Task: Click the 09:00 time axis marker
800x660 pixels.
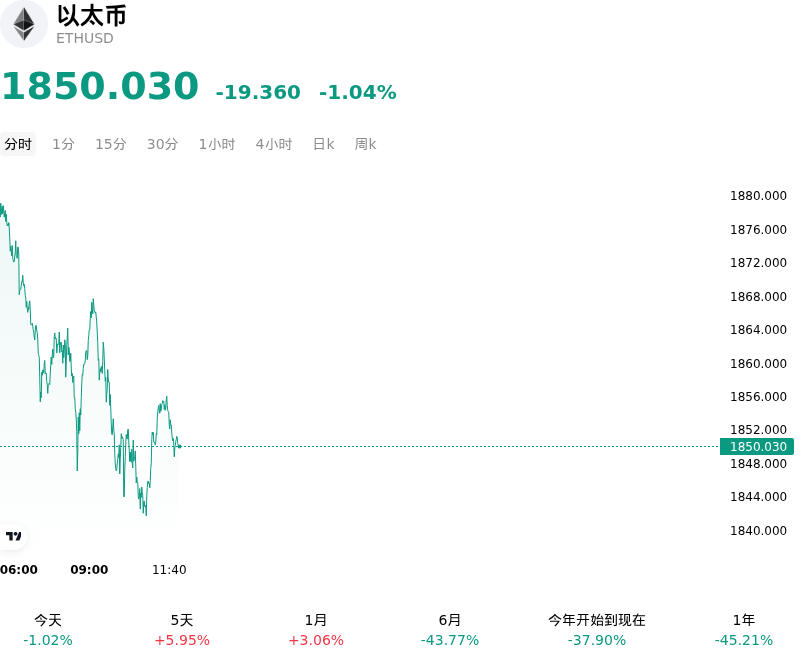Action: tap(89, 570)
